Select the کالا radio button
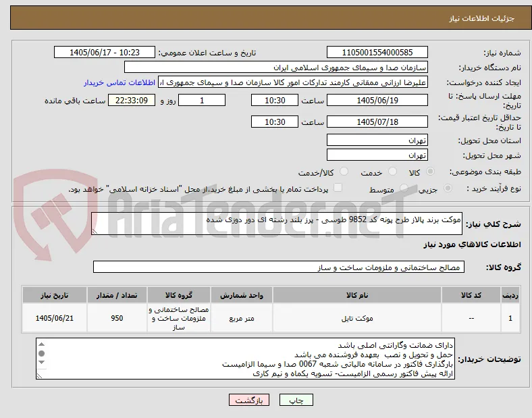 tap(430, 172)
